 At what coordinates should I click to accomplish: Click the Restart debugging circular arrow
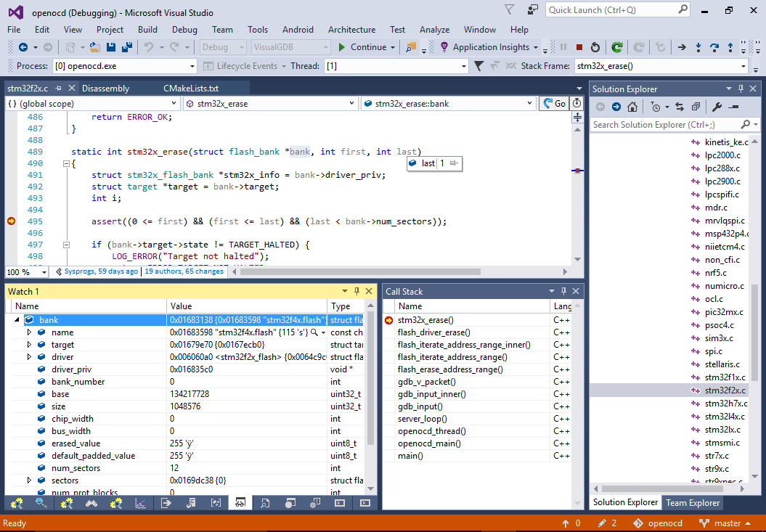pos(595,47)
